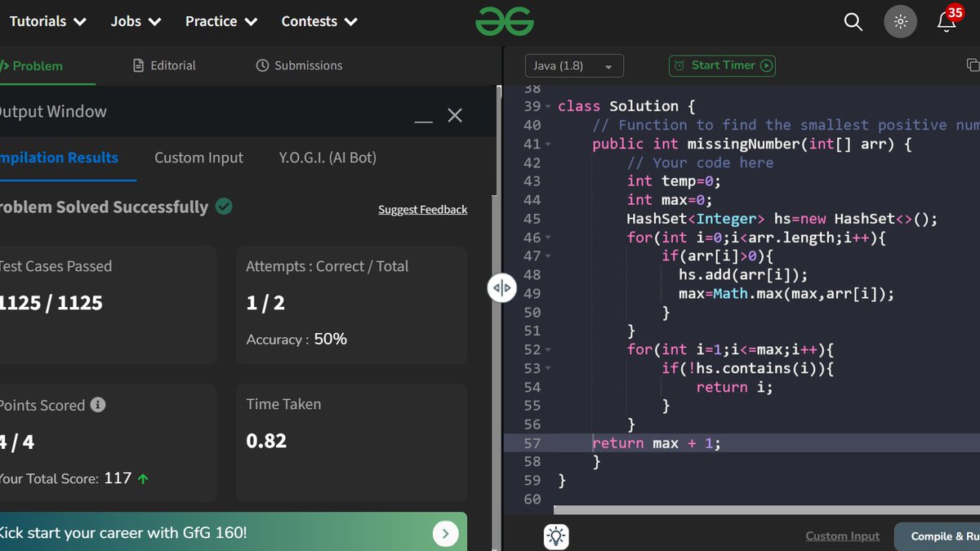Image resolution: width=980 pixels, height=551 pixels.
Task: Collapse code fold arrow at line 46
Action: (x=548, y=238)
